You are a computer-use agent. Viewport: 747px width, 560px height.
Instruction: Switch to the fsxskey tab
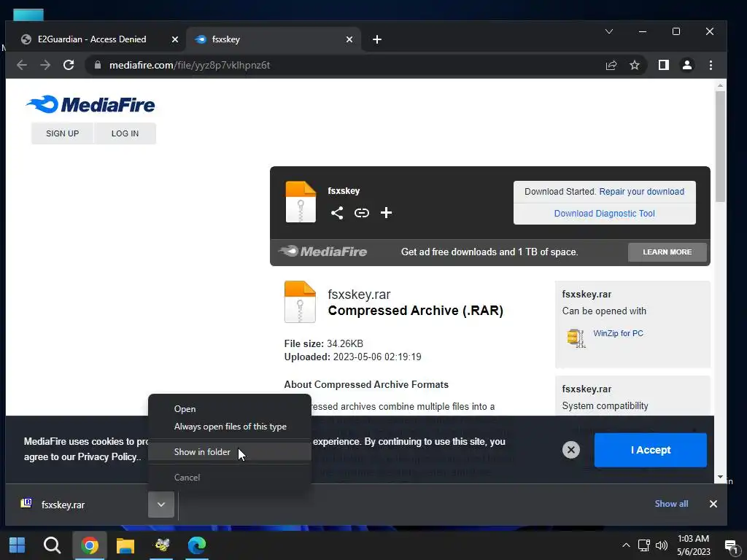point(274,39)
